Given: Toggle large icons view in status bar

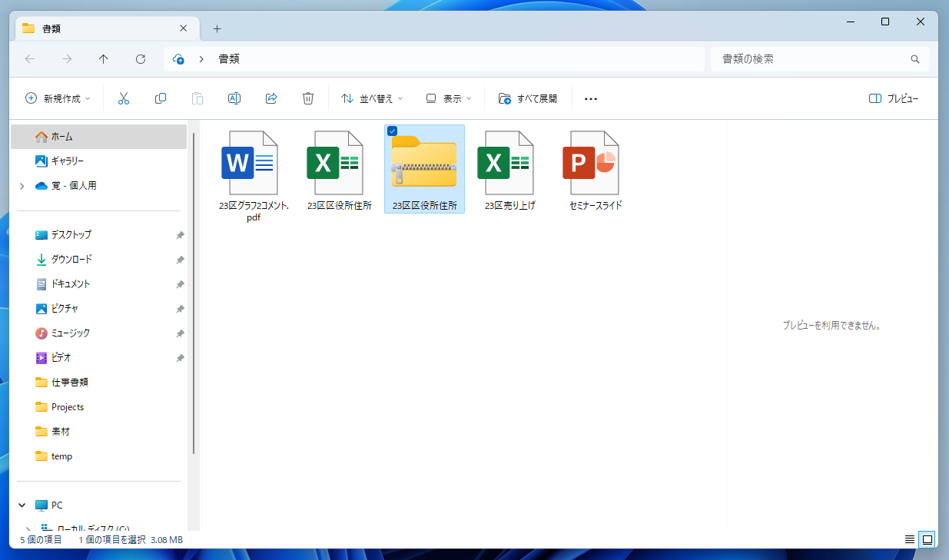Looking at the screenshot, I should tap(927, 540).
